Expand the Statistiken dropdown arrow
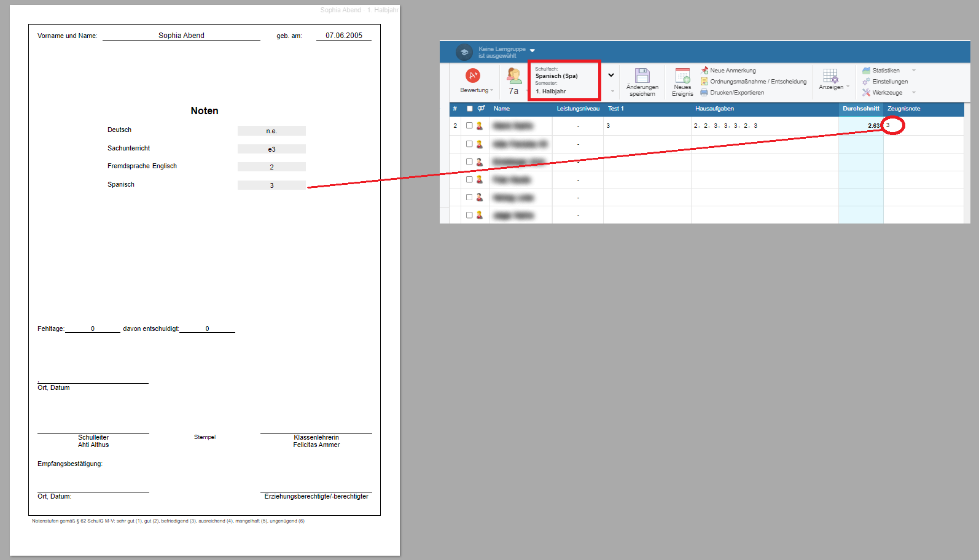This screenshot has height=560, width=979. click(x=914, y=71)
